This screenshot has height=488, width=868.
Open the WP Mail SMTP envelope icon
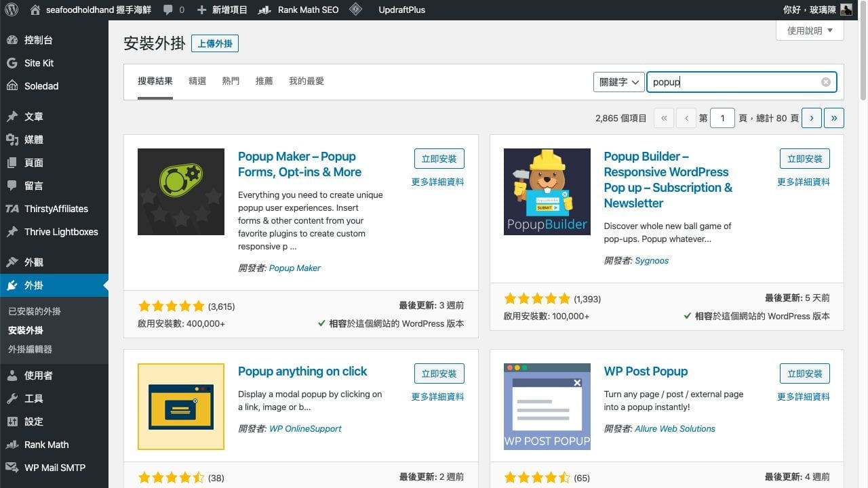pyautogui.click(x=12, y=468)
